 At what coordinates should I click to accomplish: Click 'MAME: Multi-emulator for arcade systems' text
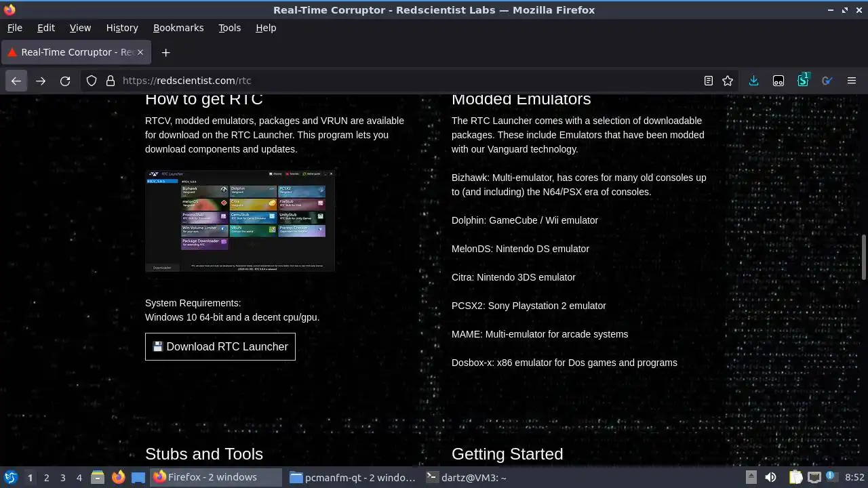[x=540, y=334]
